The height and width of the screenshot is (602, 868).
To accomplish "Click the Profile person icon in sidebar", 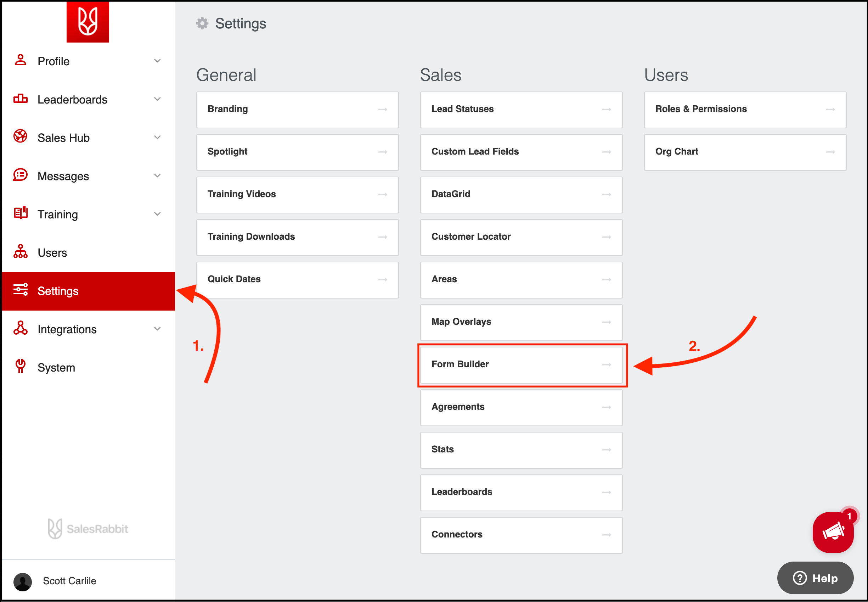I will (20, 60).
